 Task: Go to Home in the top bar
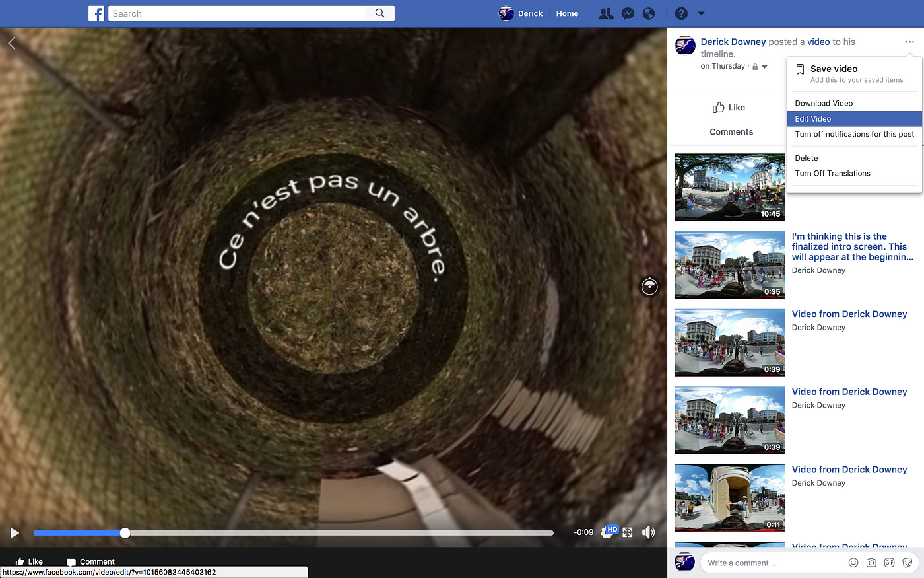tap(567, 13)
